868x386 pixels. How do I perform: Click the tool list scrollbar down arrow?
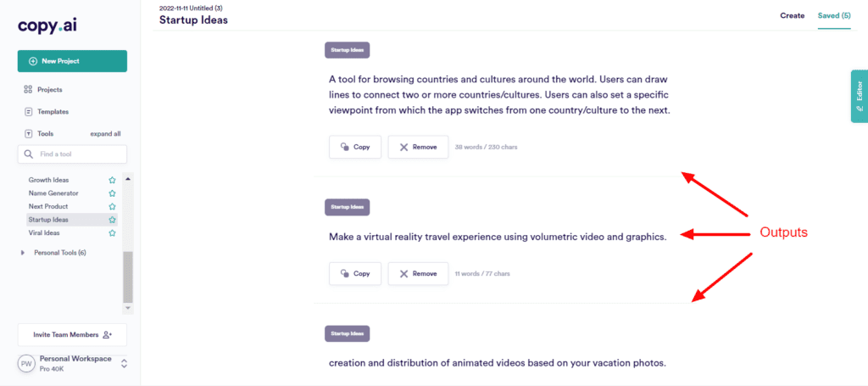(128, 307)
